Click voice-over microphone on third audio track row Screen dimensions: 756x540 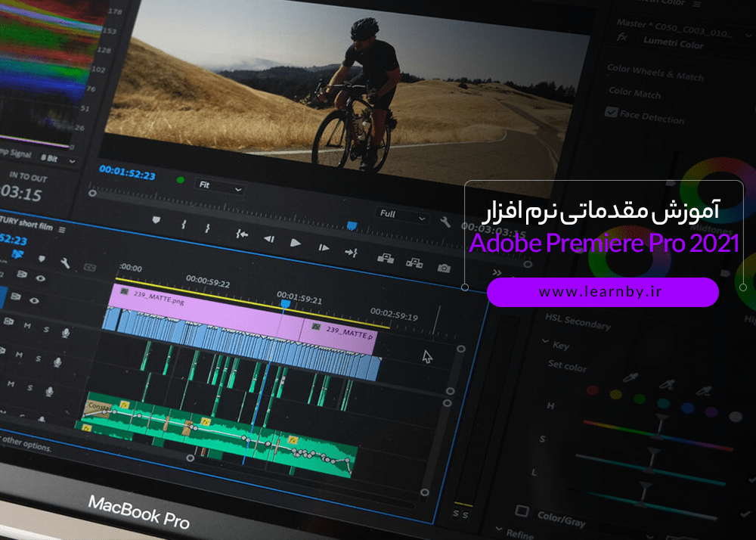[x=49, y=392]
